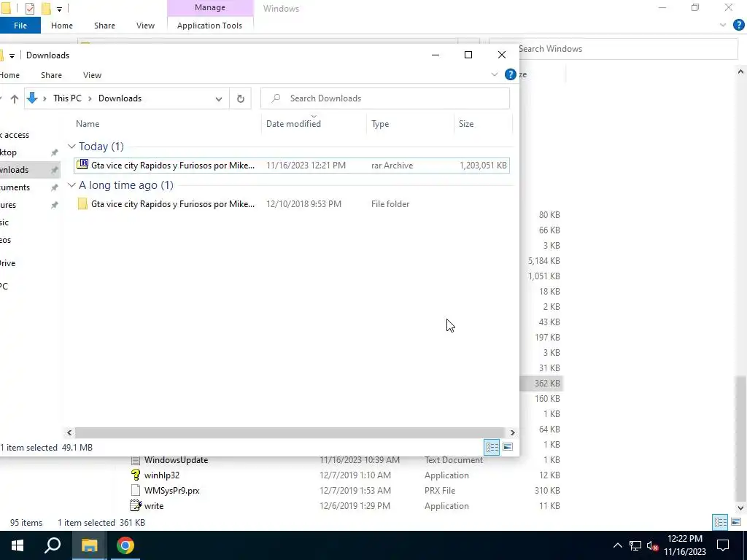Screen dimensions: 747x560
Task: Show hidden system tray icons
Action: 617,545
